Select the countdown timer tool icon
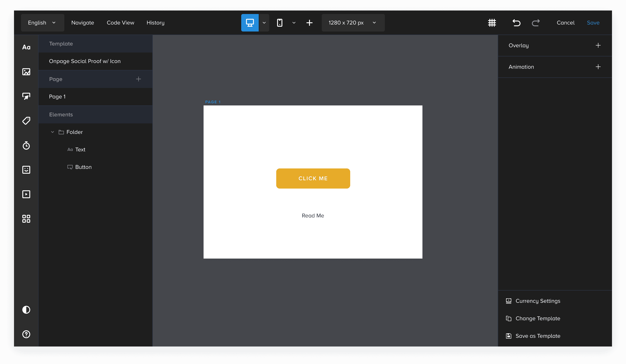This screenshot has height=364, width=626. click(x=26, y=145)
